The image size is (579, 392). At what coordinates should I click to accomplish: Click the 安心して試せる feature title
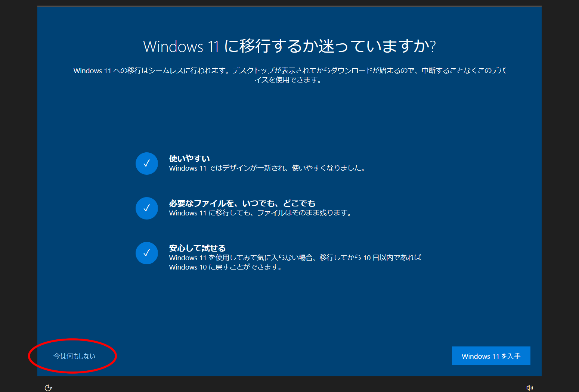197,248
